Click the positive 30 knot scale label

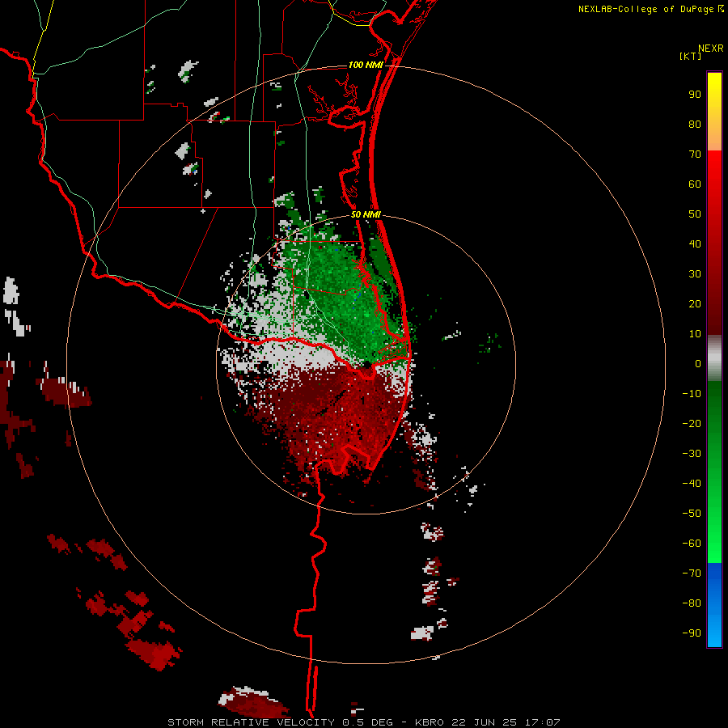[695, 274]
